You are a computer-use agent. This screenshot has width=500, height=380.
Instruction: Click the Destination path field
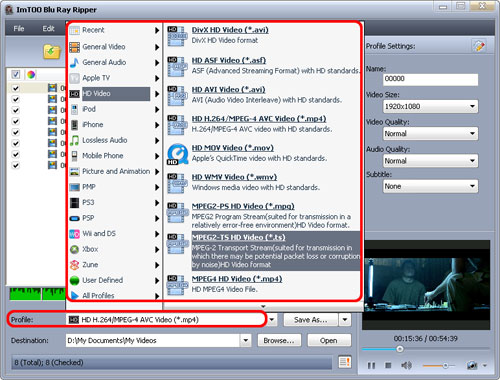(x=153, y=340)
